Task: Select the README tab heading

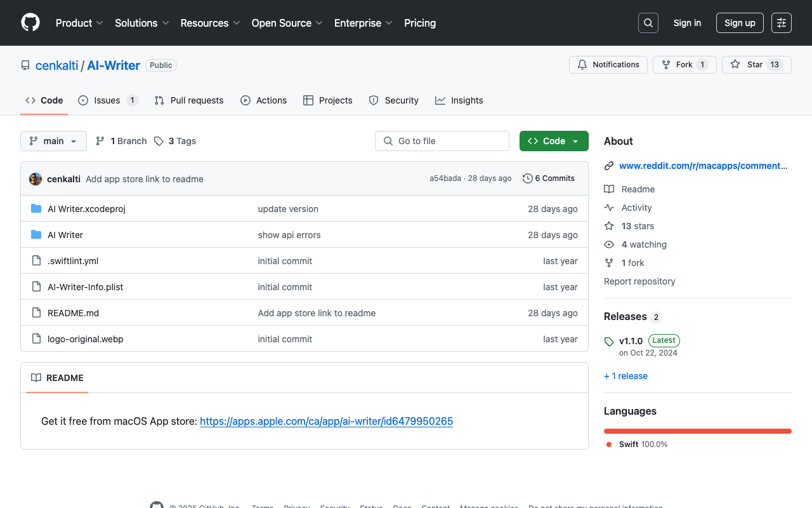Action: click(x=57, y=378)
